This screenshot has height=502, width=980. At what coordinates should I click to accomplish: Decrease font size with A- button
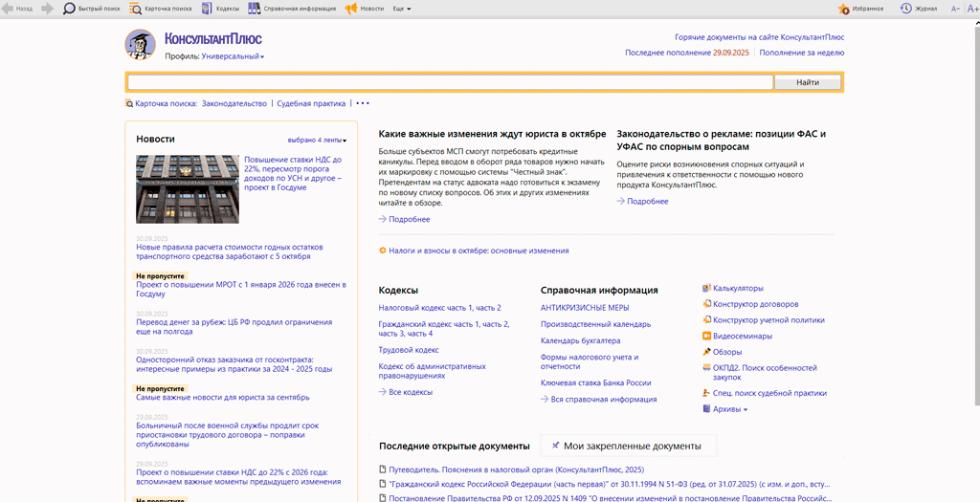pyautogui.click(x=955, y=9)
